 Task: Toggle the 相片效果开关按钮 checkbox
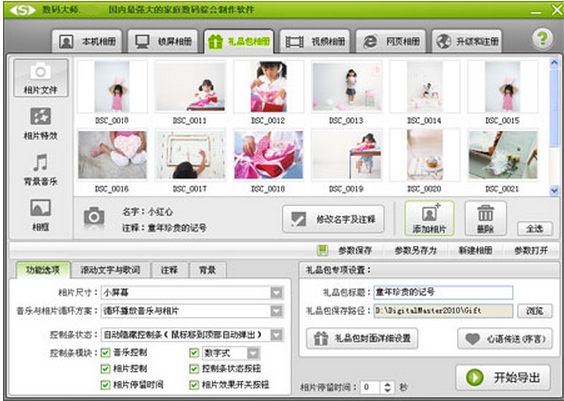[194, 385]
